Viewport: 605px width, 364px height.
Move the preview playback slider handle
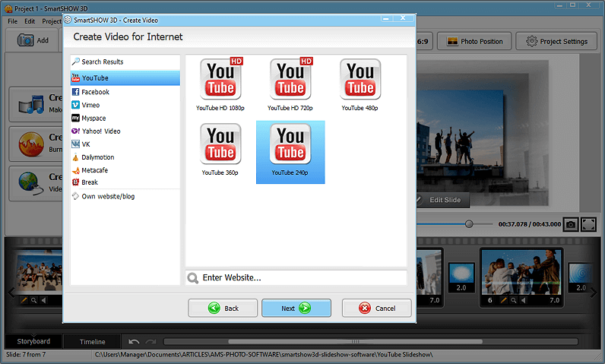(469, 224)
